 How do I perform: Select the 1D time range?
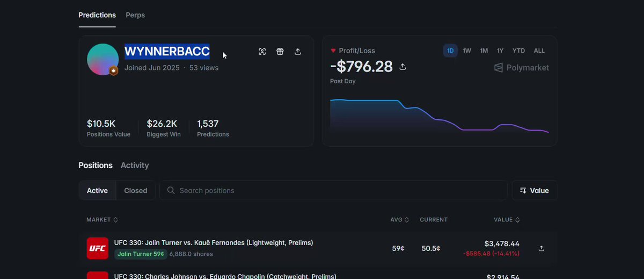[x=450, y=51]
